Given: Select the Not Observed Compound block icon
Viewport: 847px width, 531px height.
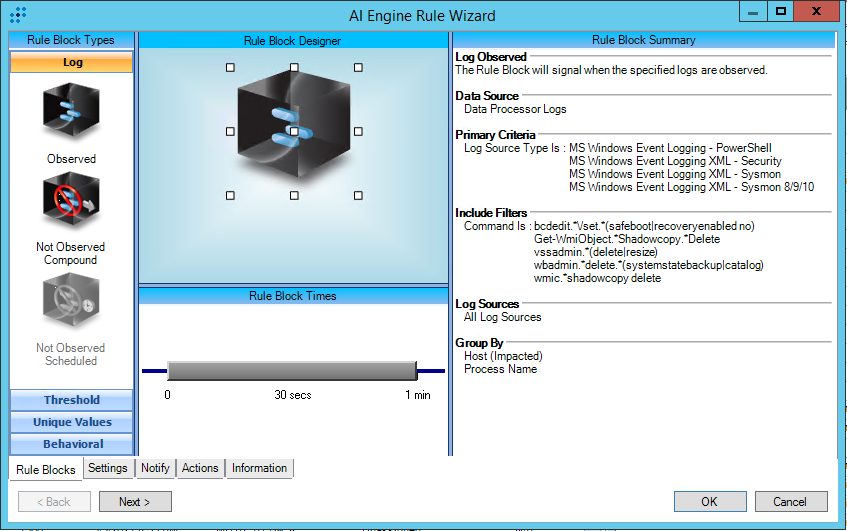Looking at the screenshot, I should click(71, 203).
